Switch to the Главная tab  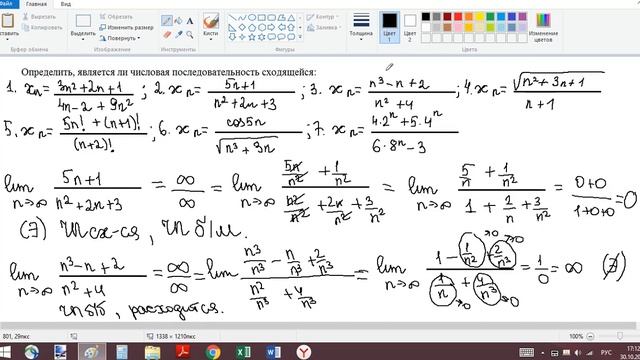click(36, 4)
